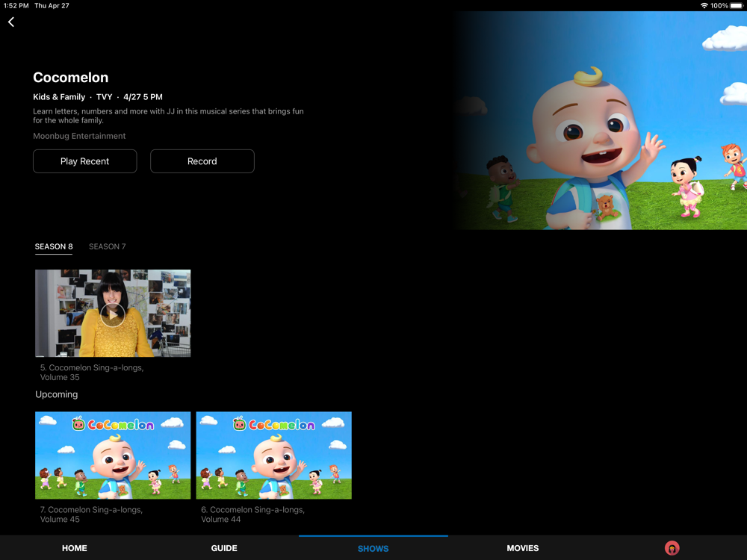Image resolution: width=747 pixels, height=560 pixels.
Task: Tap the play icon on Volume 35 thumbnail
Action: 113,315
